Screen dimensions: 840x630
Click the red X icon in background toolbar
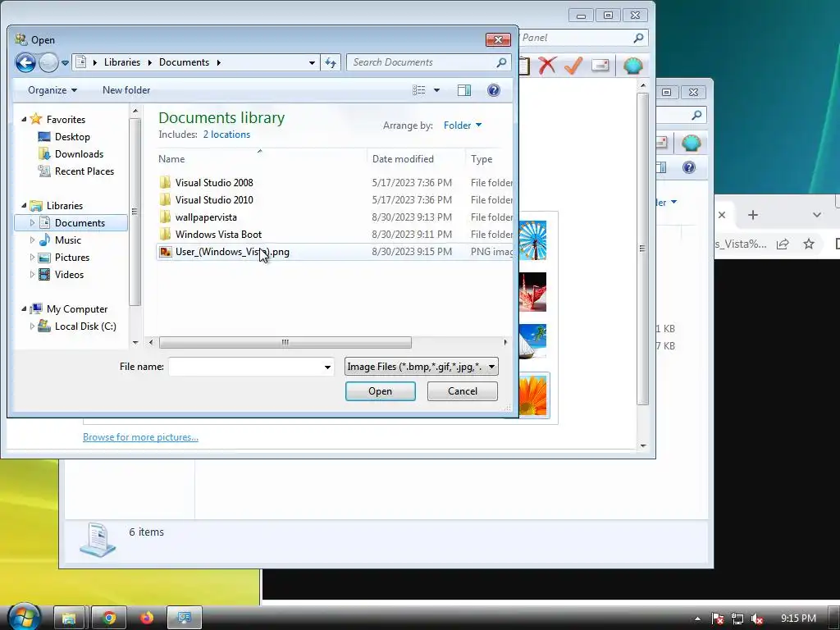click(547, 66)
